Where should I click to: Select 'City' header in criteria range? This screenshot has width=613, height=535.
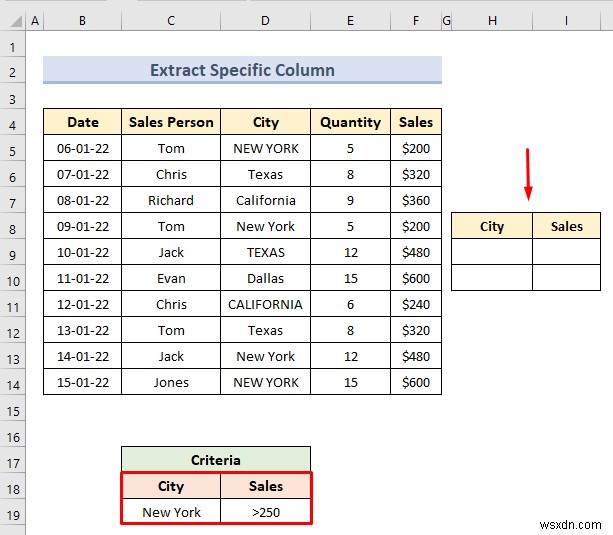[171, 486]
